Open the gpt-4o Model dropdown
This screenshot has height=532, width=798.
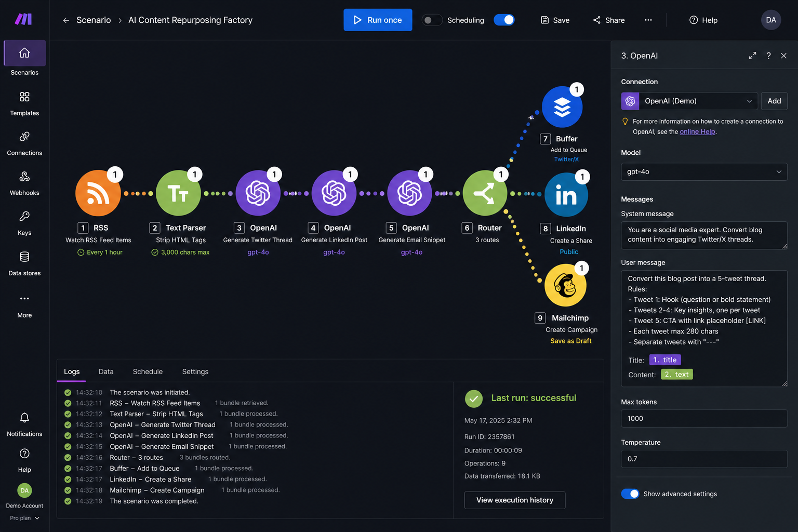(x=704, y=172)
